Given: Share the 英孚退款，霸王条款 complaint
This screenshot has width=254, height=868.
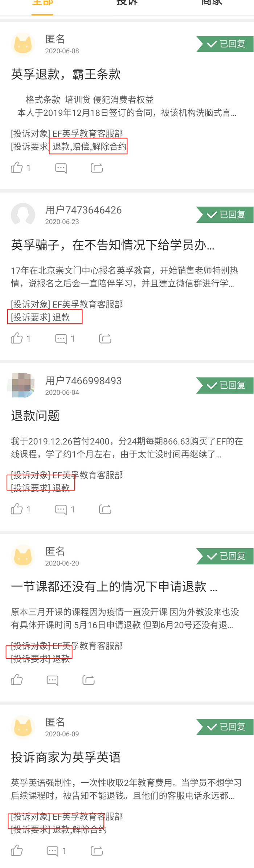Looking at the screenshot, I should (97, 168).
